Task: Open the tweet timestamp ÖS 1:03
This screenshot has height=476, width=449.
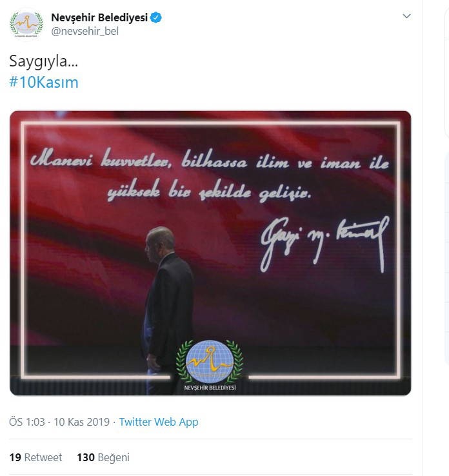Action: 27,422
